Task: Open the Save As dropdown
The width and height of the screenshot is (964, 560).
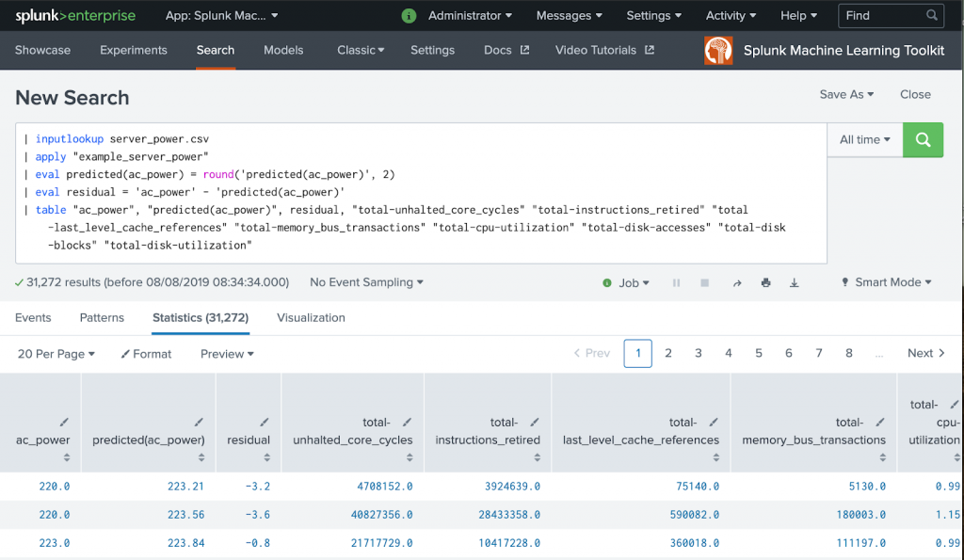Action: pos(846,95)
